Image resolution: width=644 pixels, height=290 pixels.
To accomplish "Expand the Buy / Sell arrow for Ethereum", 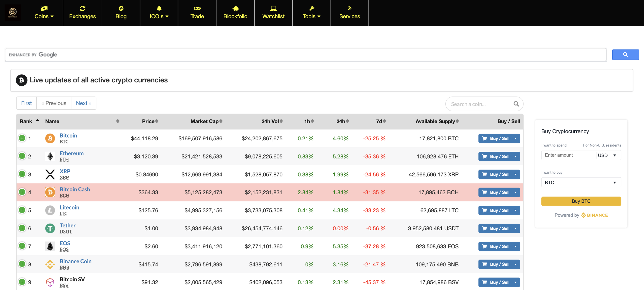I will 515,156.
